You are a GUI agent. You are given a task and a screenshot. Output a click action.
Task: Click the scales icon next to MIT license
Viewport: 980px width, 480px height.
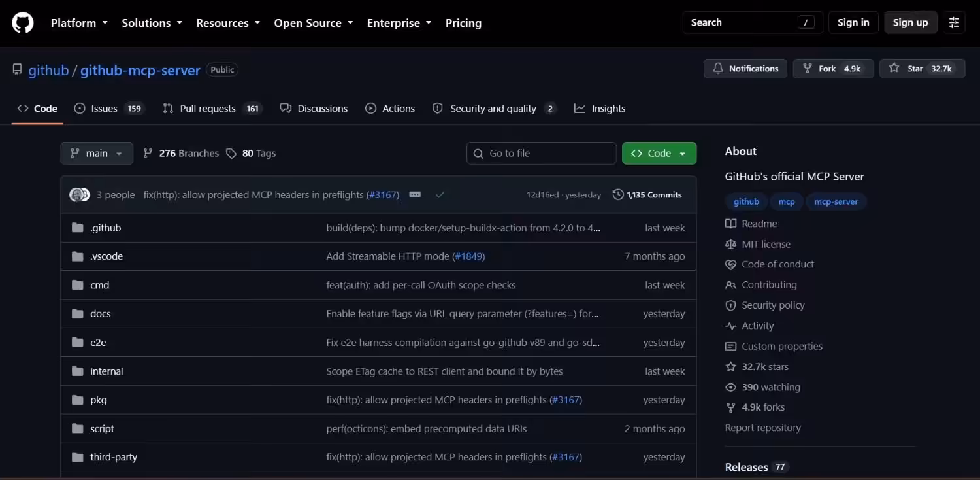click(730, 244)
